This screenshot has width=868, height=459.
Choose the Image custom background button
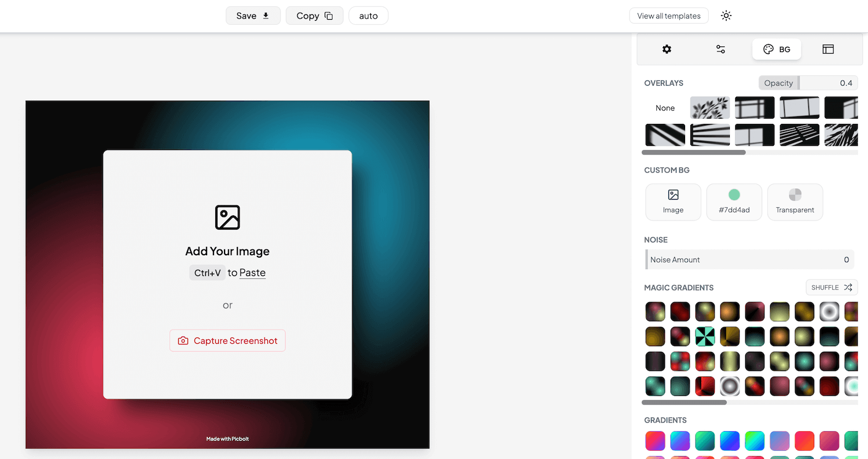click(673, 202)
